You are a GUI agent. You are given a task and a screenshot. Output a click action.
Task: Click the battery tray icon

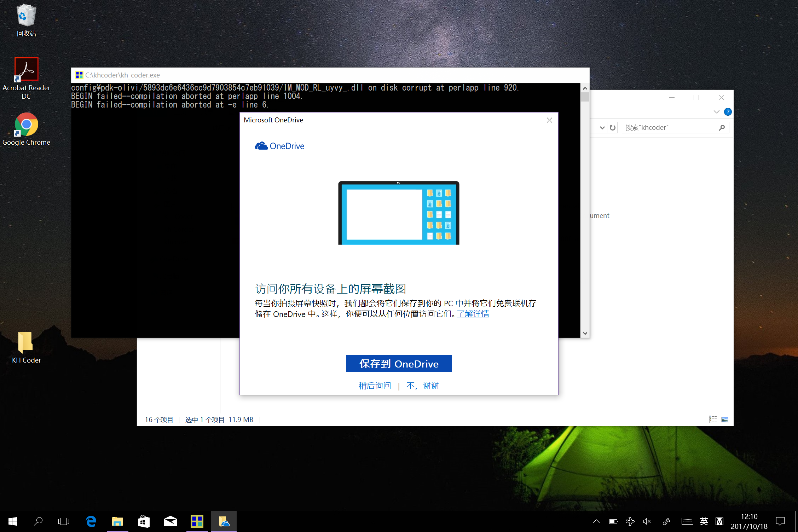pyautogui.click(x=613, y=521)
